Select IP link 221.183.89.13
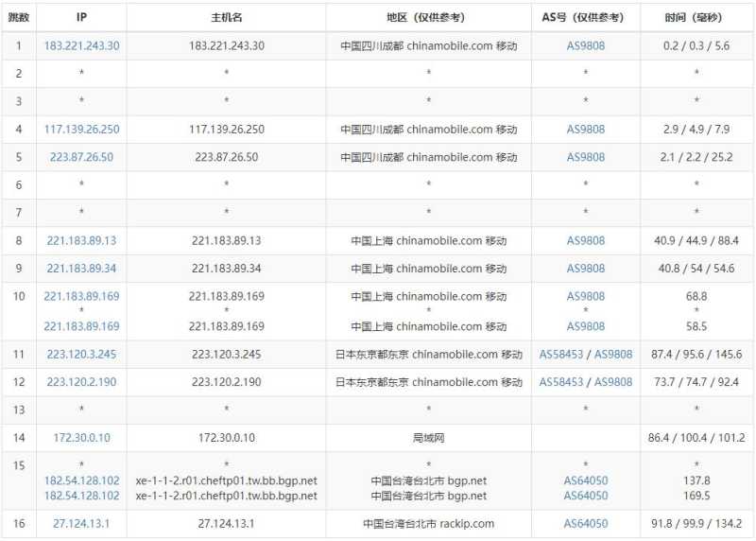This screenshot has height=541, width=756. tap(81, 240)
